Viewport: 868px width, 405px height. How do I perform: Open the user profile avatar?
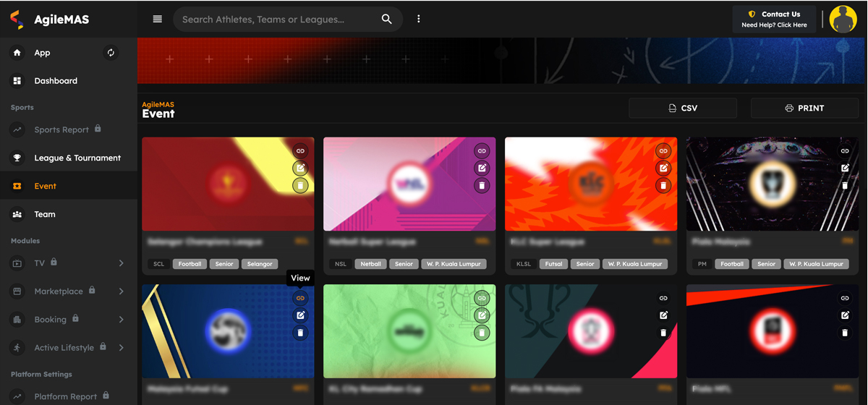point(843,20)
